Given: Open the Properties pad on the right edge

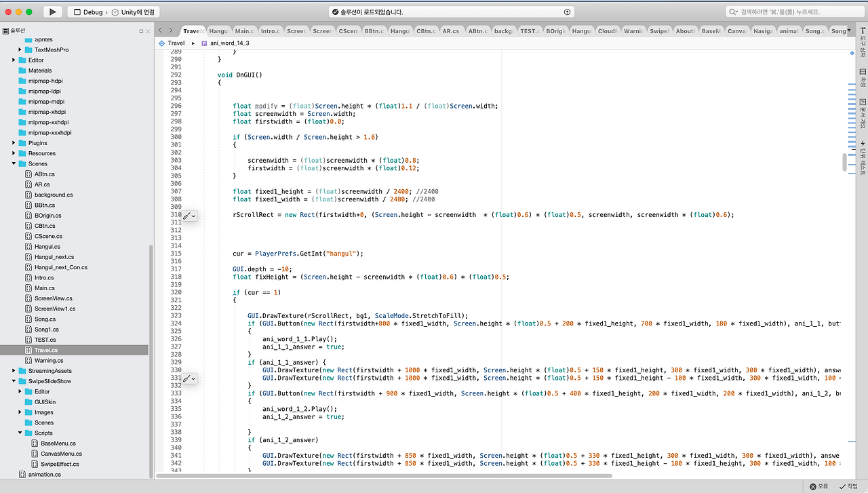Looking at the screenshot, I should tap(863, 78).
